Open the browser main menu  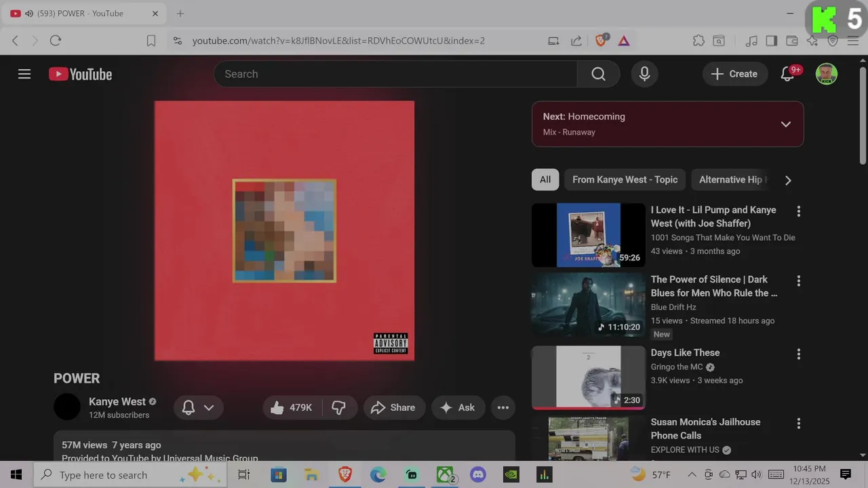pyautogui.click(x=853, y=41)
